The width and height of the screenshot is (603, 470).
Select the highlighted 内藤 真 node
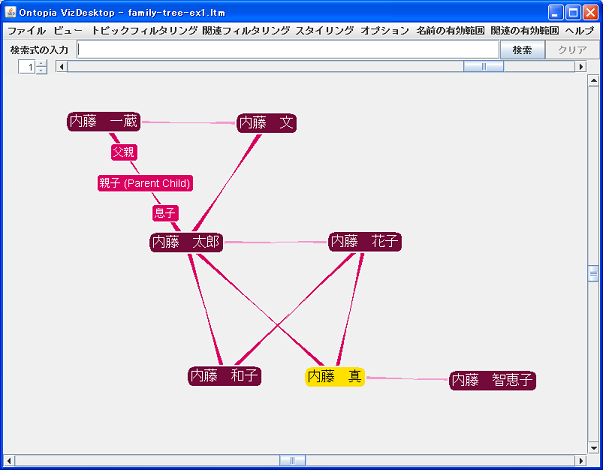[x=335, y=377]
